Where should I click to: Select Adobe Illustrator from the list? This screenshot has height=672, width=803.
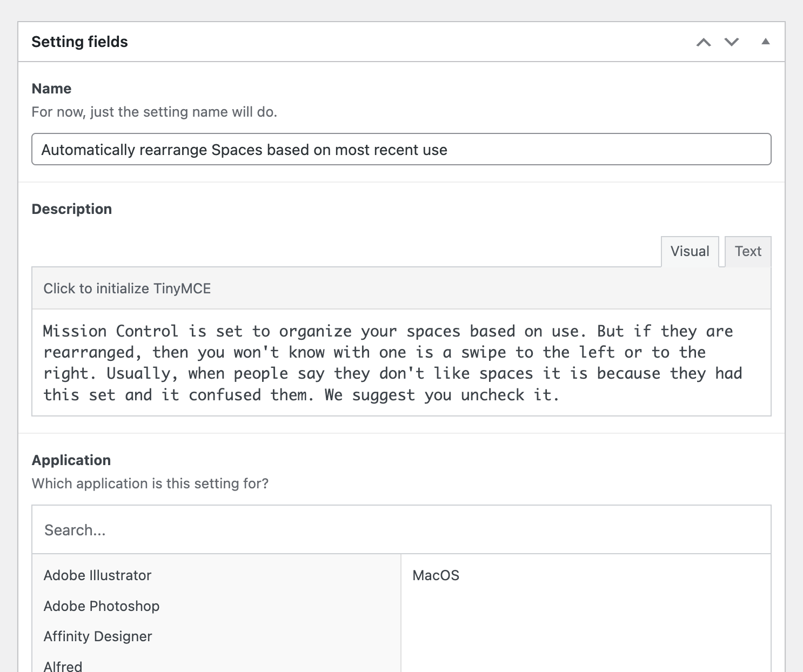point(216,575)
